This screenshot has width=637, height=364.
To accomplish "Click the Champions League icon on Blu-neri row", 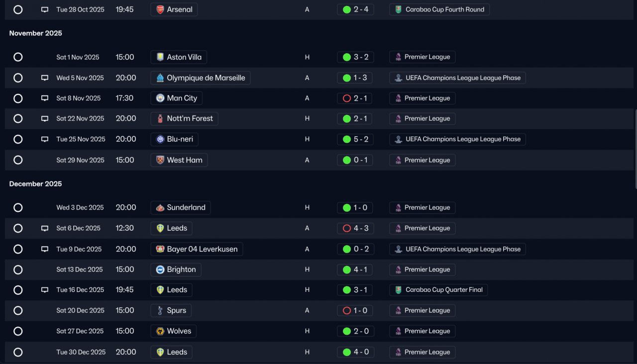I will tap(398, 139).
